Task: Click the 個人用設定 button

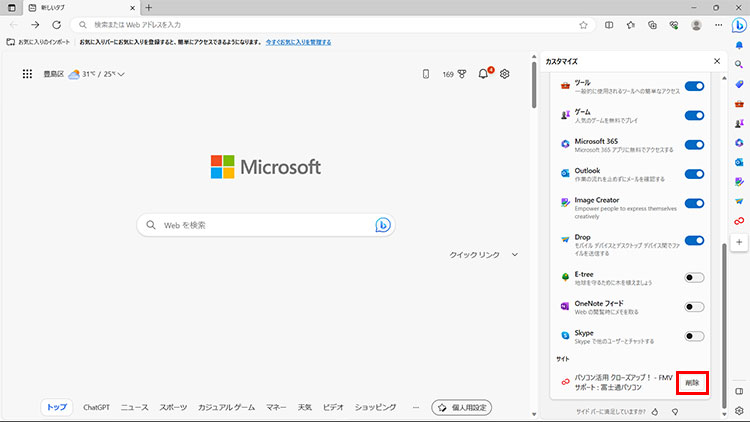Action: 461,407
